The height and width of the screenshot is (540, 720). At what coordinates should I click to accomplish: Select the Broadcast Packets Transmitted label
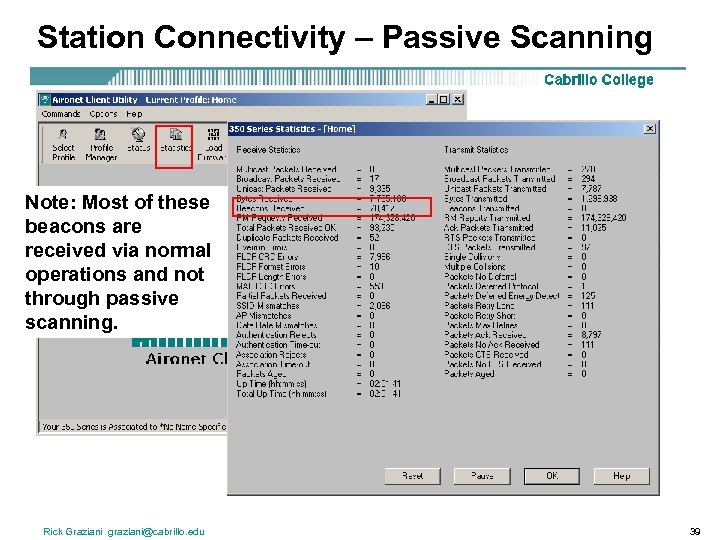tap(500, 179)
